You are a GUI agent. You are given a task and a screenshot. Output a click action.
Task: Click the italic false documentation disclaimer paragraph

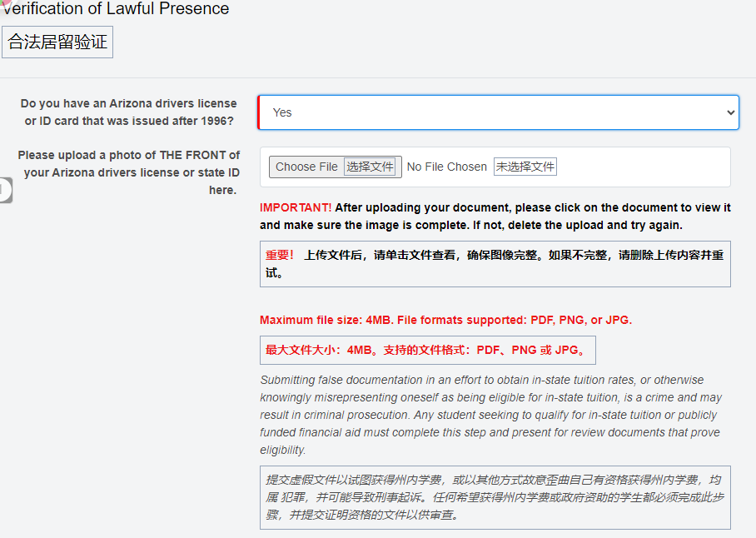click(x=491, y=415)
